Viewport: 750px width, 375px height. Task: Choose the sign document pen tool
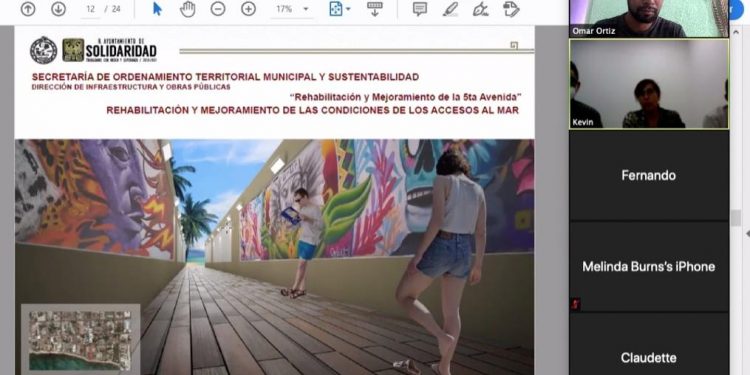click(x=480, y=9)
